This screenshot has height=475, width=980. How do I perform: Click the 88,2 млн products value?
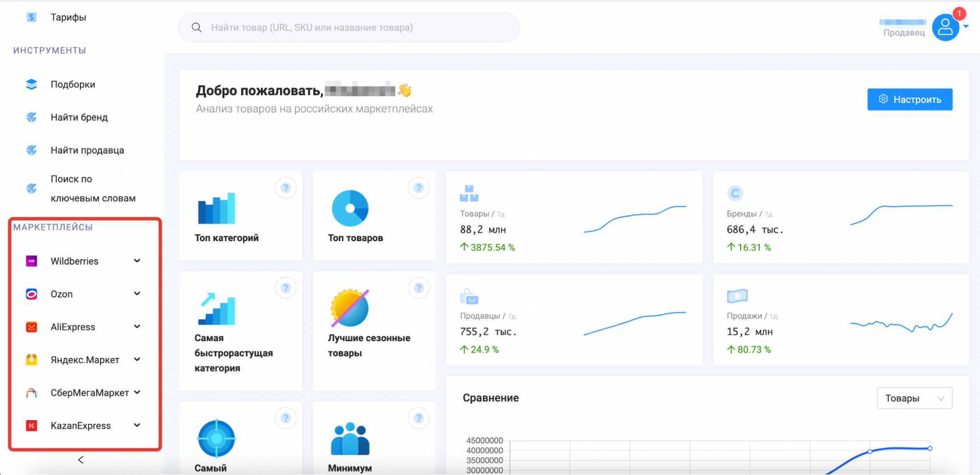click(x=483, y=229)
